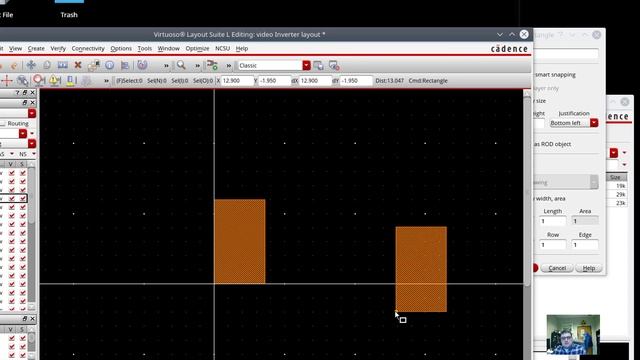The image size is (640, 360).
Task: Click the red circle marker icon
Action: 39,81
